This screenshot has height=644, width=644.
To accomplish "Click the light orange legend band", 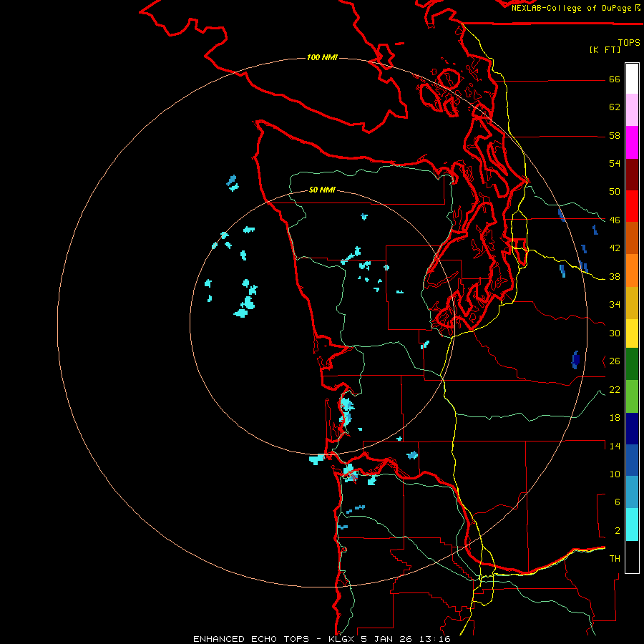I will tap(632, 270).
